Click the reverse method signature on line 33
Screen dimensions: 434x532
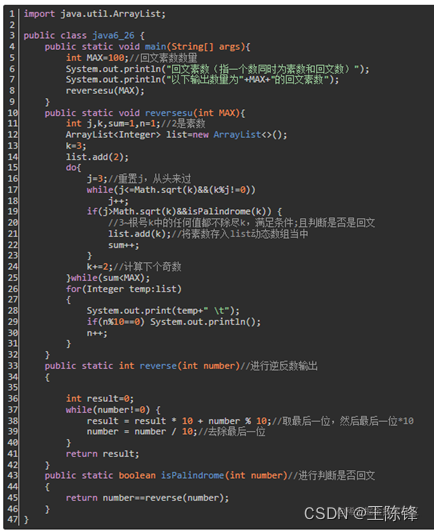coord(142,366)
